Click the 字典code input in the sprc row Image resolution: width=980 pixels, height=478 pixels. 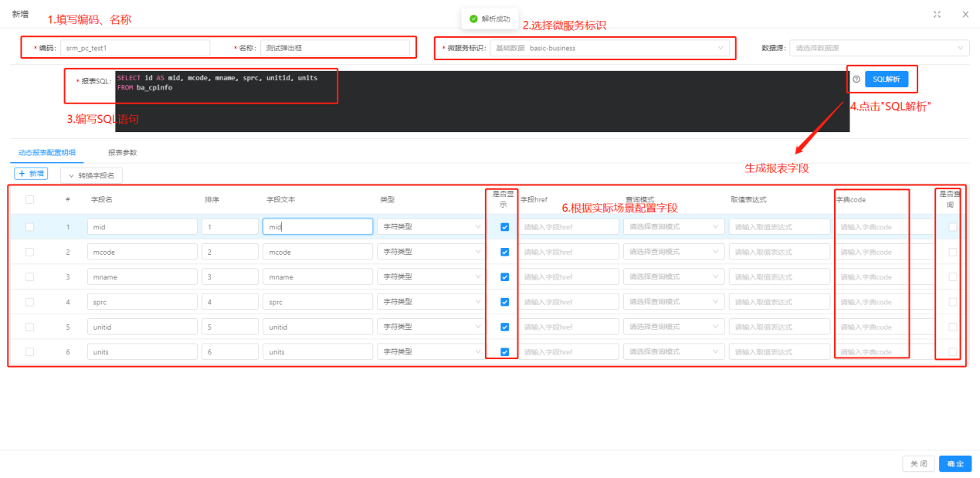pyautogui.click(x=884, y=302)
